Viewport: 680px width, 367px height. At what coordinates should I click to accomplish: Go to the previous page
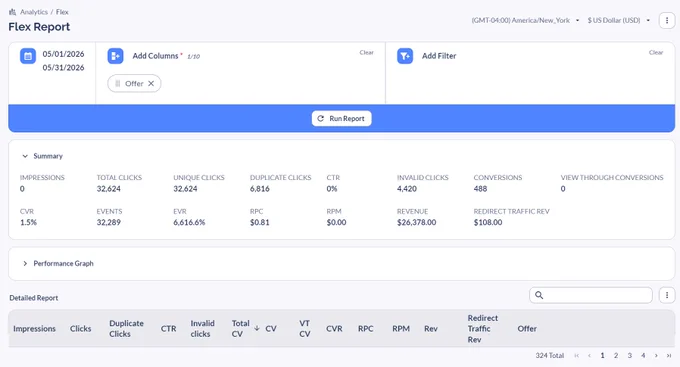point(589,356)
